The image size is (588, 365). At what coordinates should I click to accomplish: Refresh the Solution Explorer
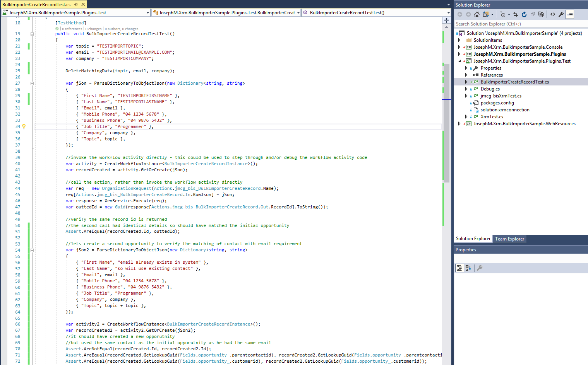click(524, 14)
